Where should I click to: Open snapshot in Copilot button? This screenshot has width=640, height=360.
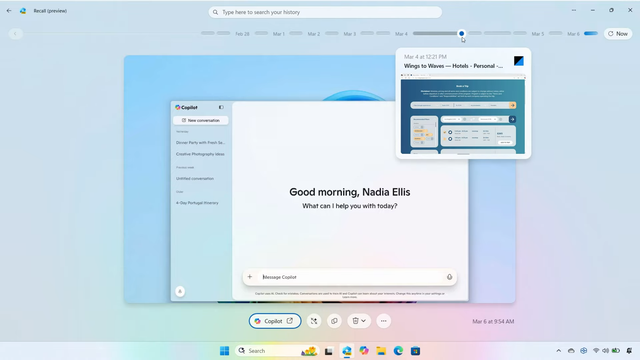tap(275, 321)
